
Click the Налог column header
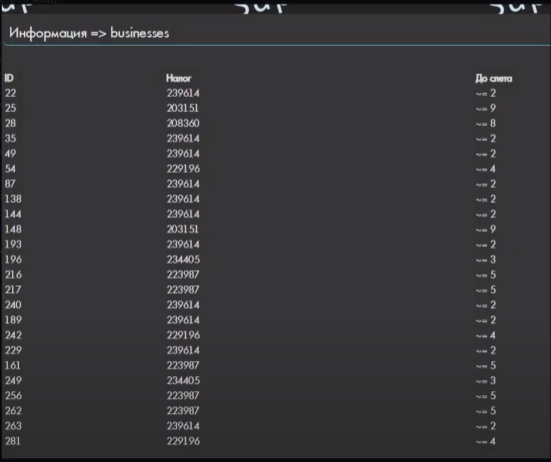[179, 78]
